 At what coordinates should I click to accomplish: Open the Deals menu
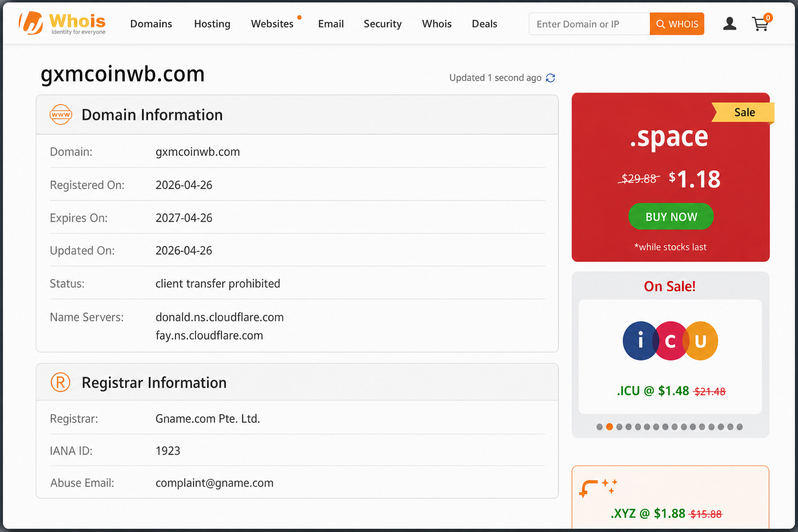click(x=484, y=24)
